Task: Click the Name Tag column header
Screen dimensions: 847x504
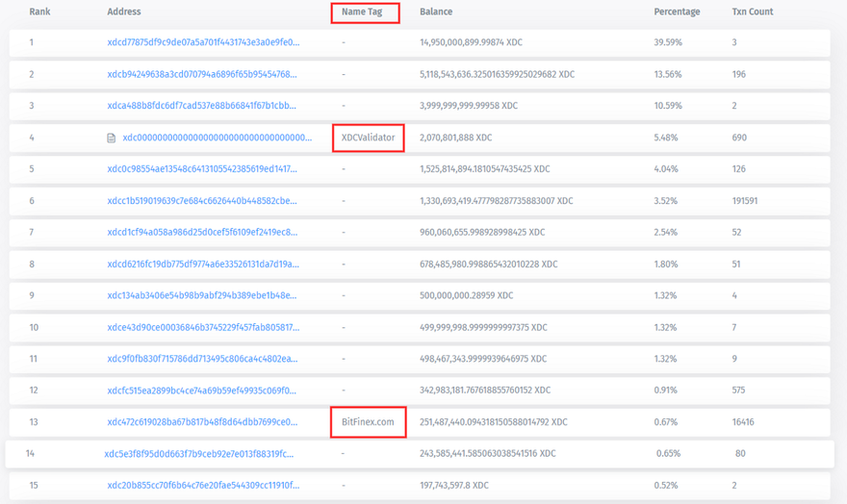Action: pyautogui.click(x=362, y=13)
